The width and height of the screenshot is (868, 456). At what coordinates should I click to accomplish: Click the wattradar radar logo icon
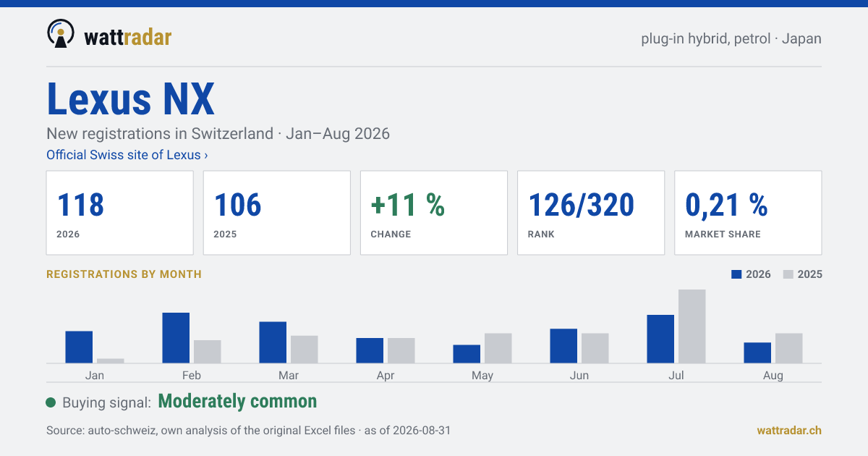[x=61, y=33]
